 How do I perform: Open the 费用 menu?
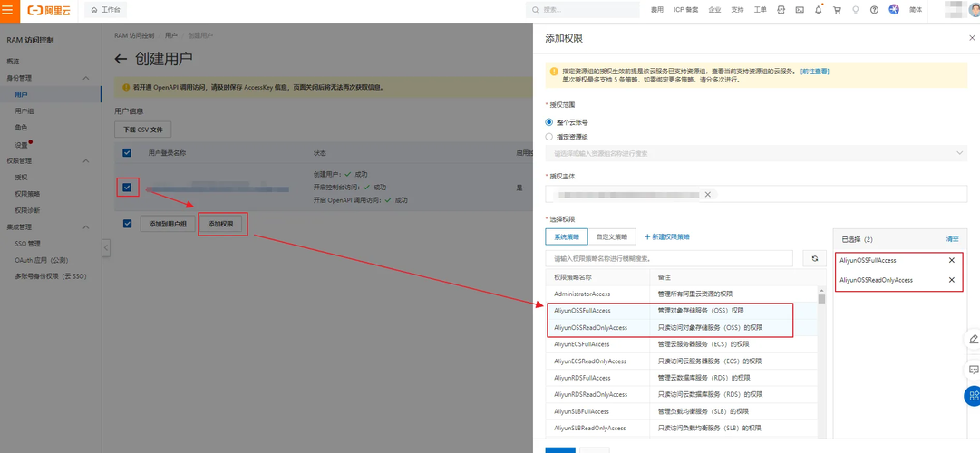657,10
